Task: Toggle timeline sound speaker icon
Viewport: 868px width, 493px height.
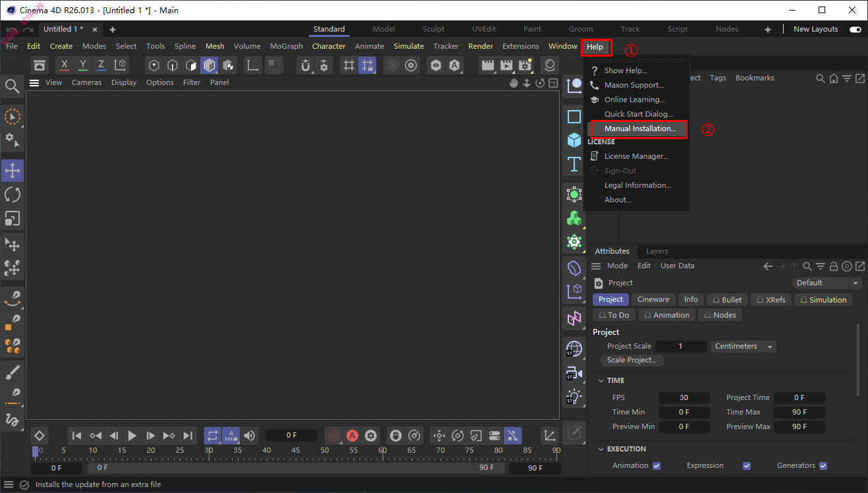Action: click(x=249, y=436)
